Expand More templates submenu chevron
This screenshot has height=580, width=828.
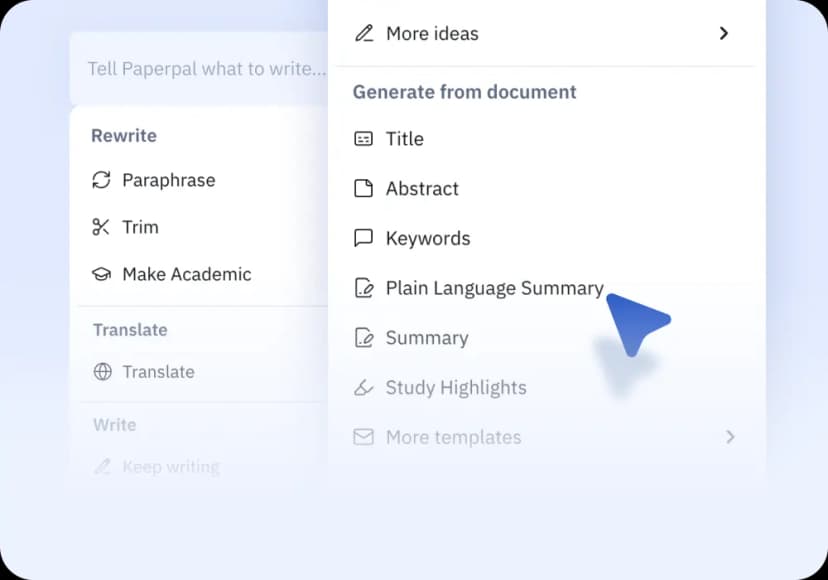730,437
